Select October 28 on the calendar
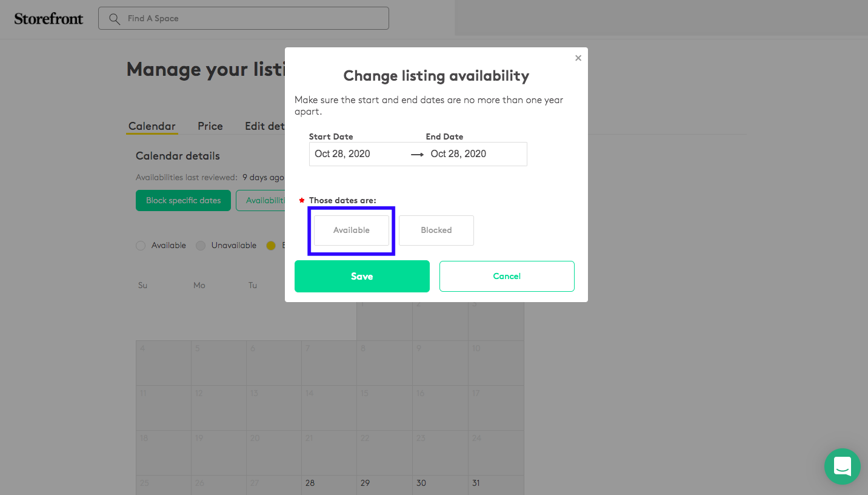Viewport: 868px width, 495px height. [x=329, y=485]
